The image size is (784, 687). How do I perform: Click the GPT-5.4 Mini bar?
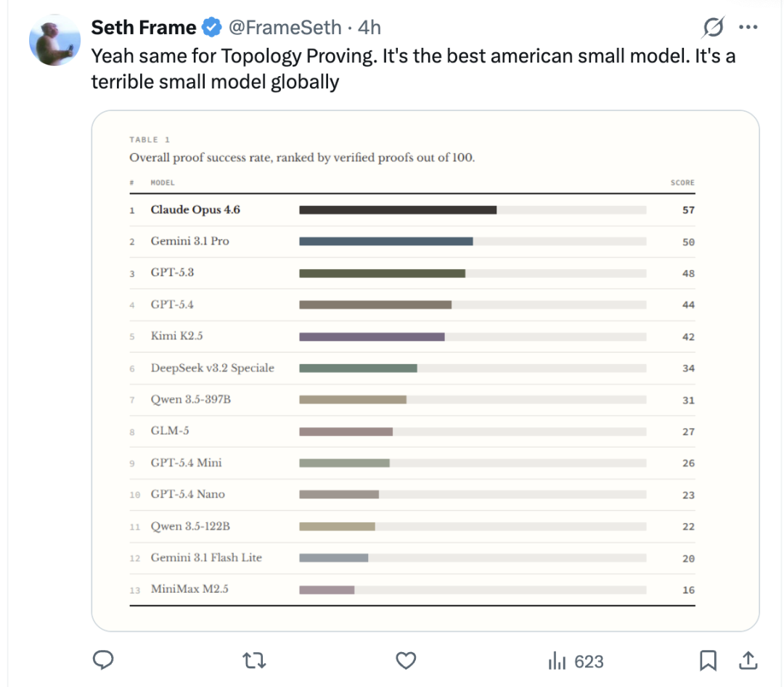(x=344, y=463)
